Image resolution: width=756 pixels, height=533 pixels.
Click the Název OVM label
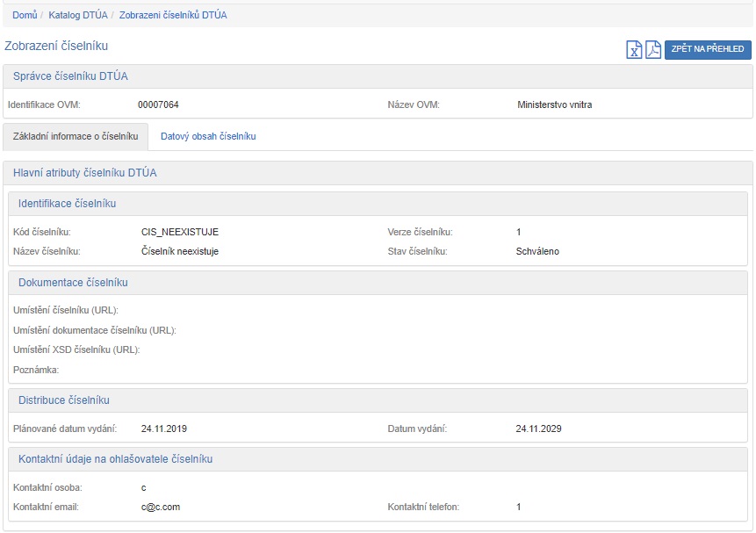coord(414,104)
